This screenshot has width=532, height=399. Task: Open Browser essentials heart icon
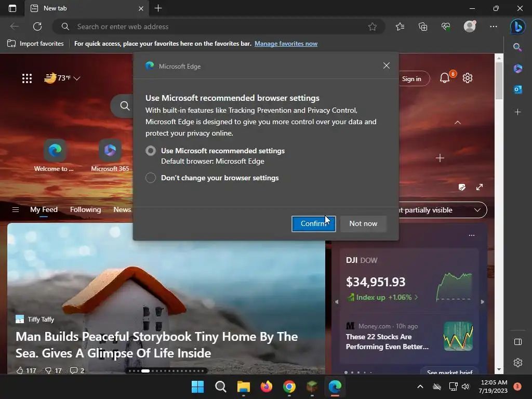(446, 26)
